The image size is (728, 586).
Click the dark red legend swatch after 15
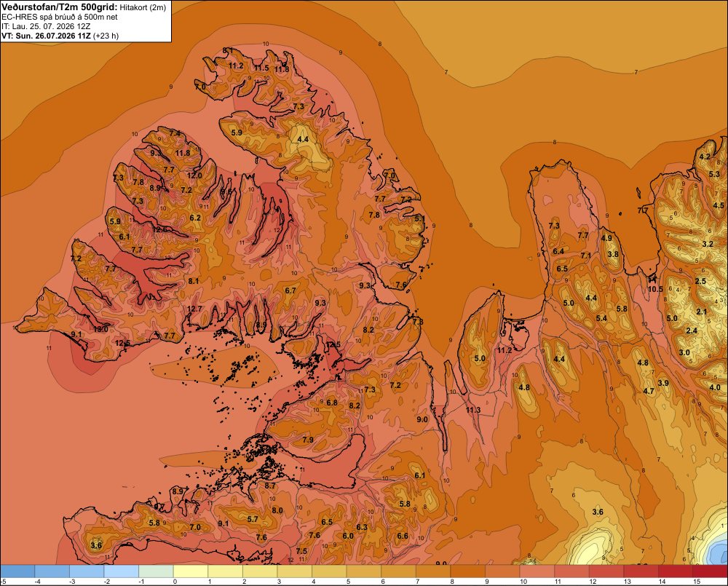(x=711, y=571)
